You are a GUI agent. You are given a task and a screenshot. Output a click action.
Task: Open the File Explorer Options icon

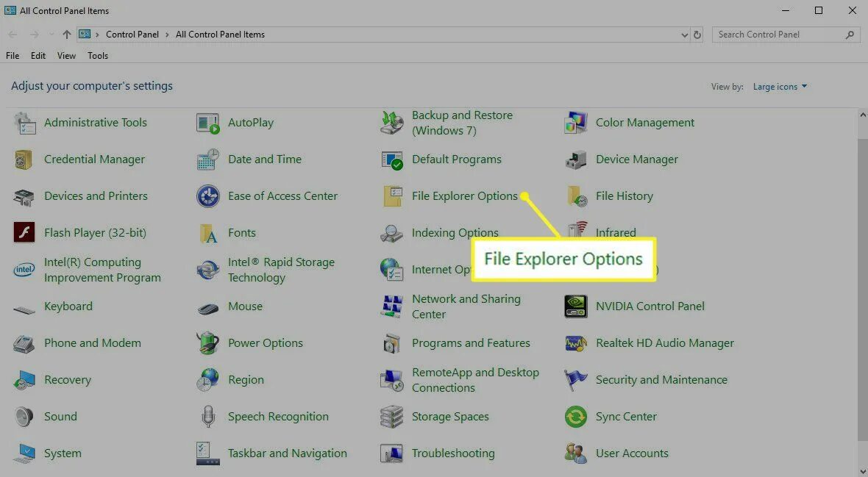392,196
